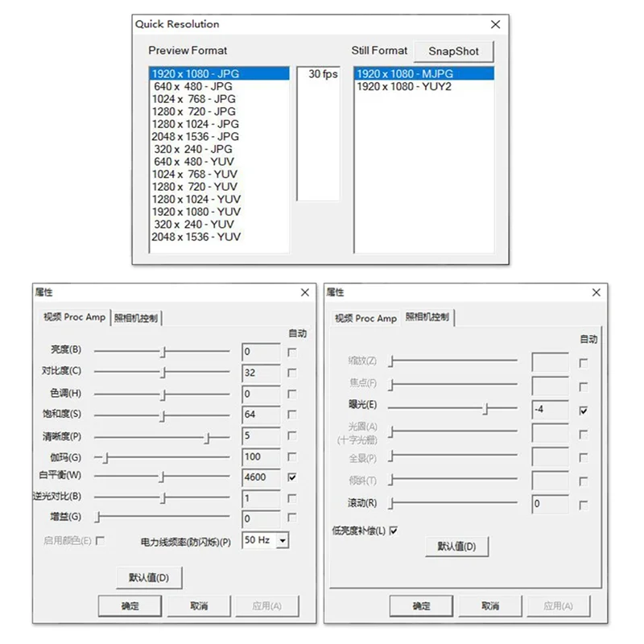
Task: Open the 50 Hz power line frequency dropdown
Action: point(284,540)
